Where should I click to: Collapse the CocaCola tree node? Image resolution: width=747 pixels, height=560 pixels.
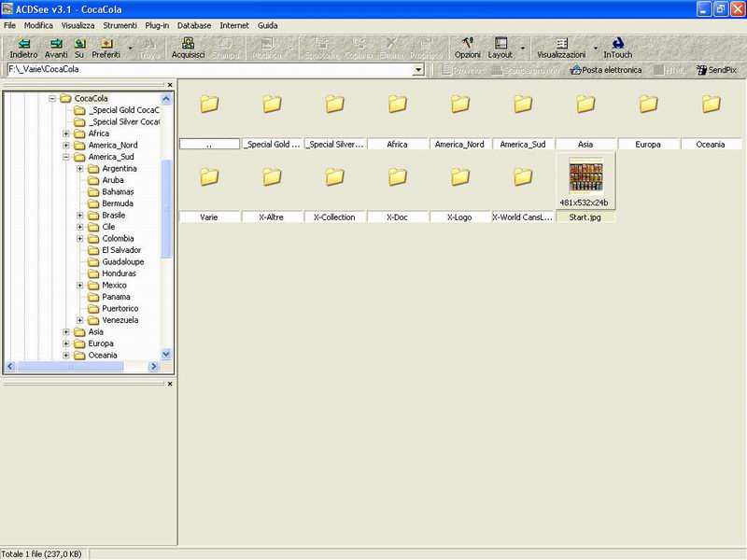pos(52,99)
